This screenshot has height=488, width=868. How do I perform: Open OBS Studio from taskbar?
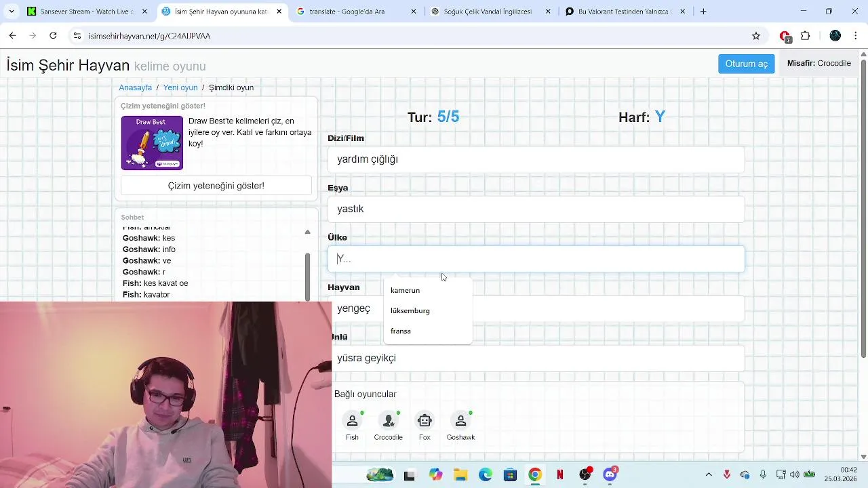pyautogui.click(x=585, y=475)
